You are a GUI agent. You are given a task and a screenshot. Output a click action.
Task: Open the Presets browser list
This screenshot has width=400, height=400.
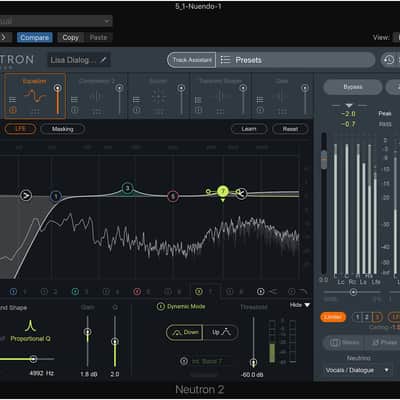[248, 60]
